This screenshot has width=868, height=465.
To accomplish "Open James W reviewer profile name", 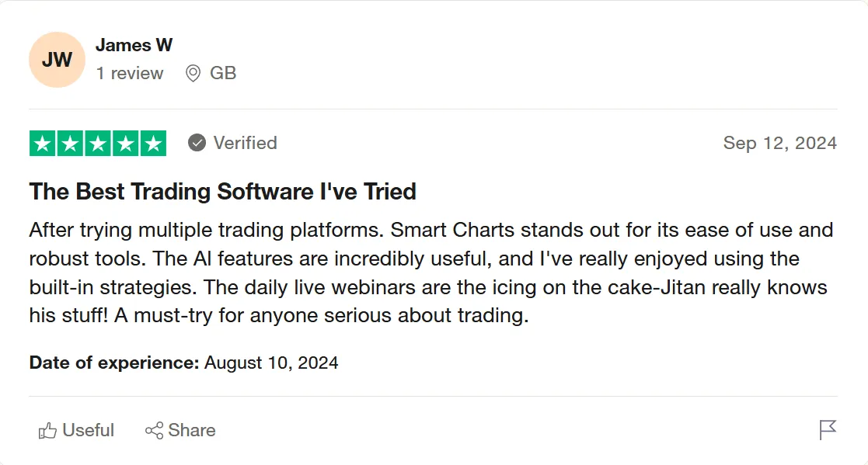I will 134,45.
